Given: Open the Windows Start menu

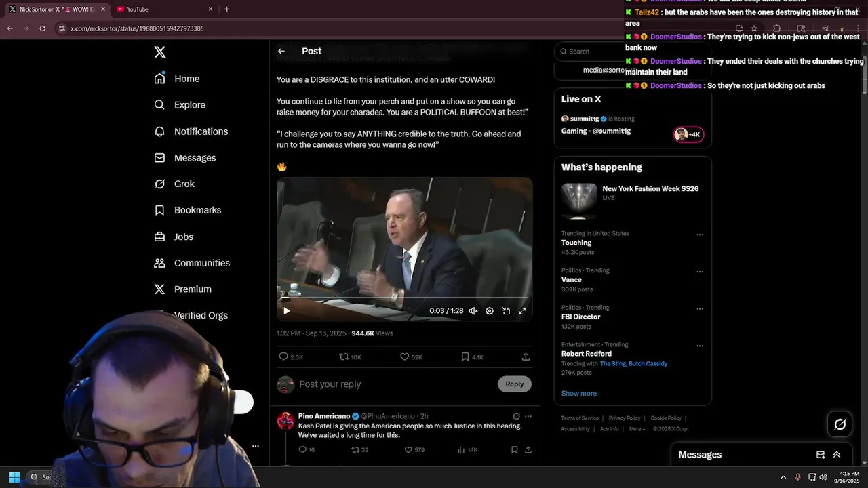Looking at the screenshot, I should 14,477.
